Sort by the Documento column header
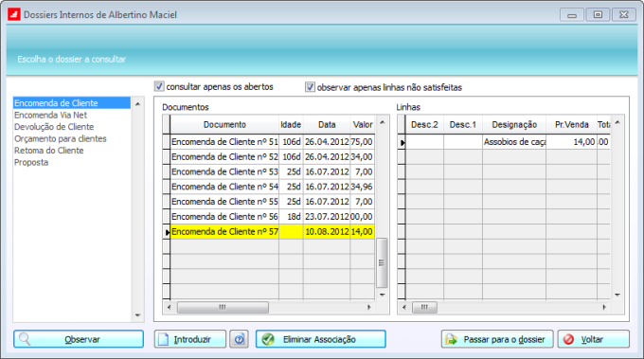Image resolution: width=644 pixels, height=359 pixels. (x=224, y=124)
